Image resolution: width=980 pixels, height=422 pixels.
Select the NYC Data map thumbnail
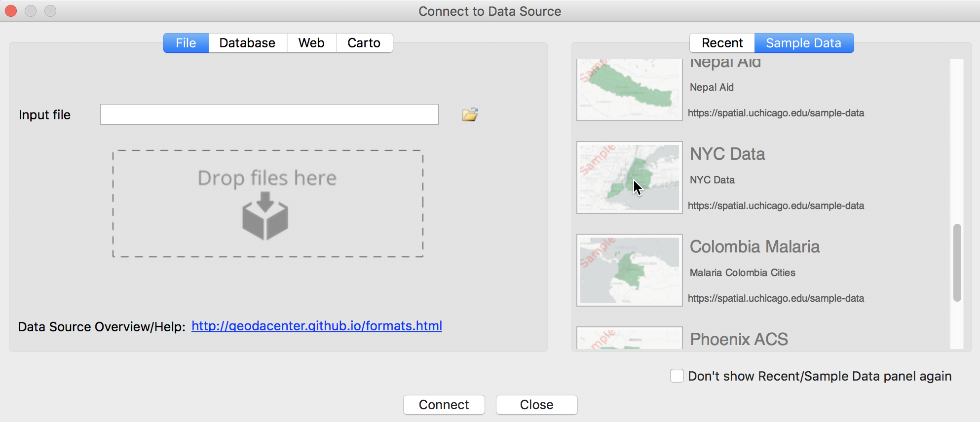click(630, 177)
